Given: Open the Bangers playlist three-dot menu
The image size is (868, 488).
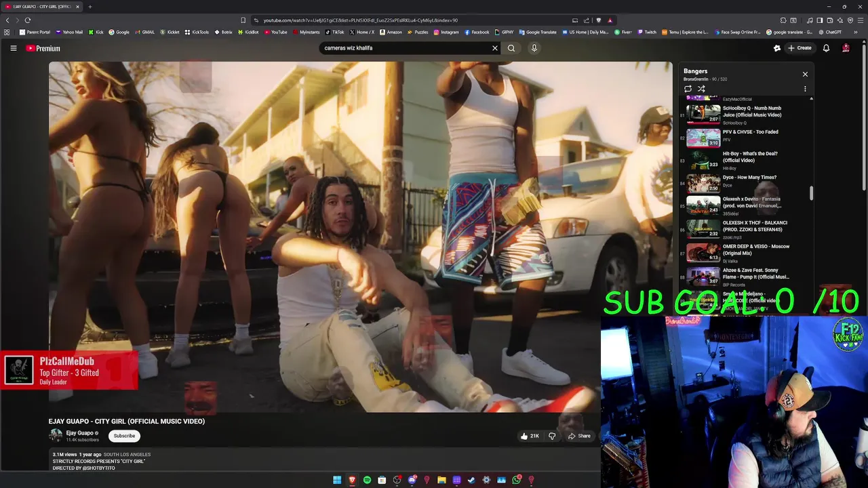Looking at the screenshot, I should click(805, 89).
